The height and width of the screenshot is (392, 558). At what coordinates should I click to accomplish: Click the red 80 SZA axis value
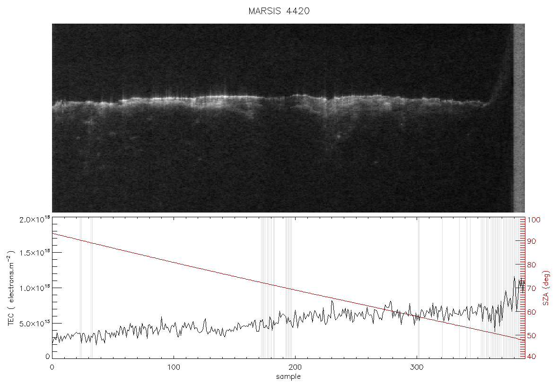click(532, 265)
